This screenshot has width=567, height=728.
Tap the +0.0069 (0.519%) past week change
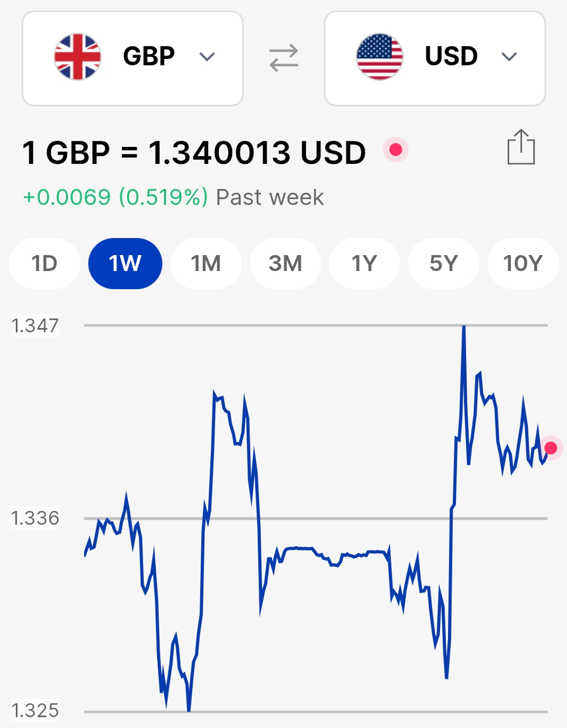pyautogui.click(x=116, y=197)
